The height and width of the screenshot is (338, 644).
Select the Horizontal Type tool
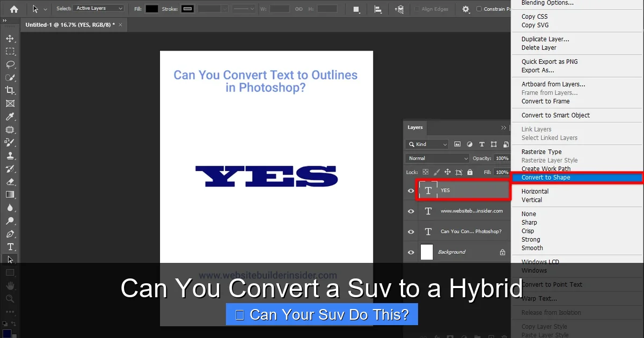tap(10, 247)
